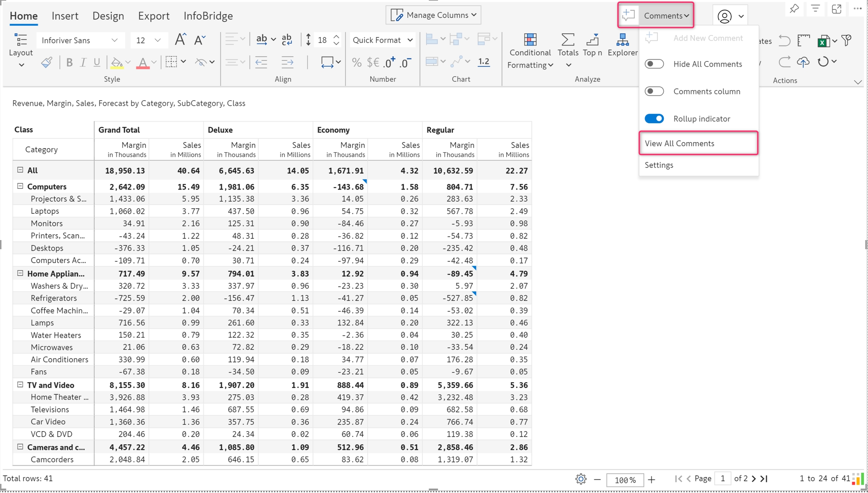Image resolution: width=868 pixels, height=493 pixels.
Task: Enable the Comments column toggle
Action: [x=654, y=92]
